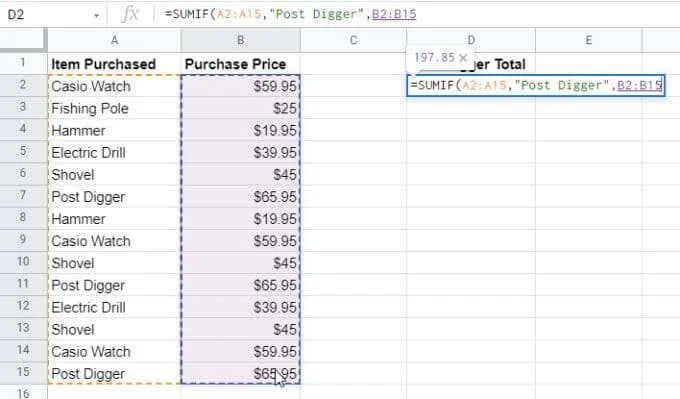680x399 pixels.
Task: Select row 10 header
Action: click(x=23, y=262)
